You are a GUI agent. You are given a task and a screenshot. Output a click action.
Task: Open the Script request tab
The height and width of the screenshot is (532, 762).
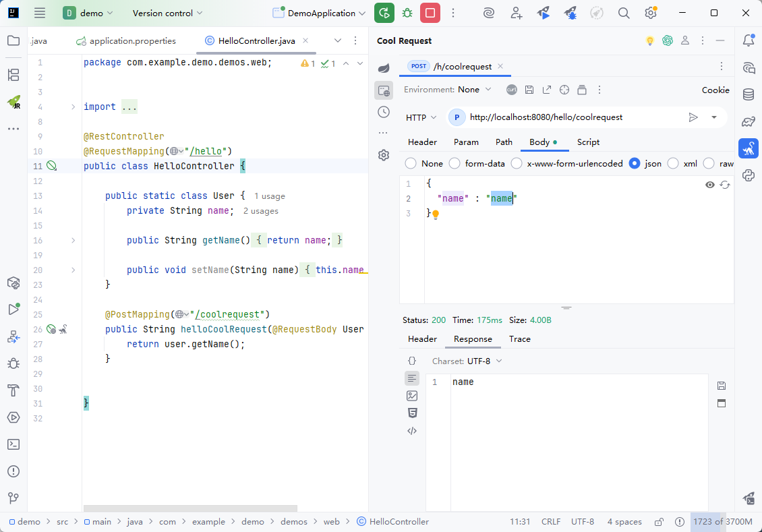(x=588, y=142)
